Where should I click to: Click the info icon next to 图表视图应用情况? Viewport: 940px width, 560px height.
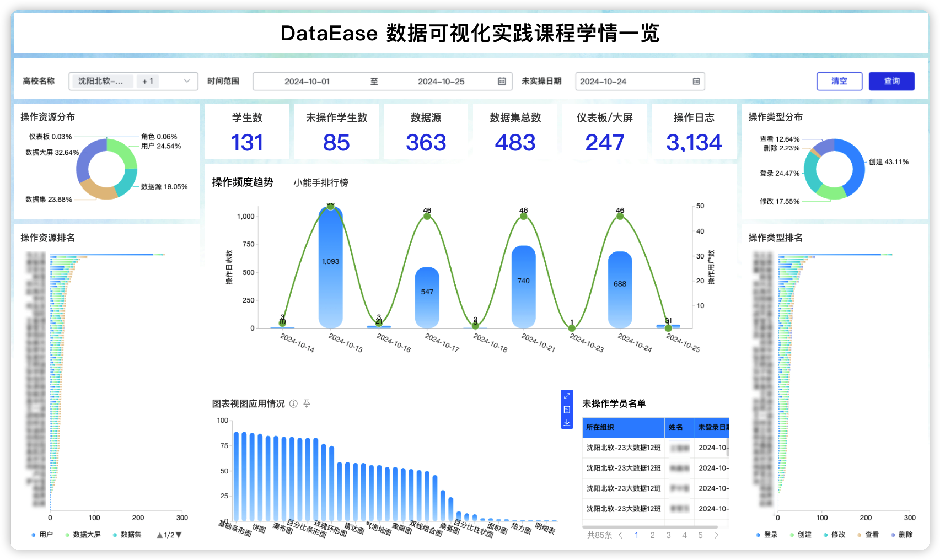[293, 404]
